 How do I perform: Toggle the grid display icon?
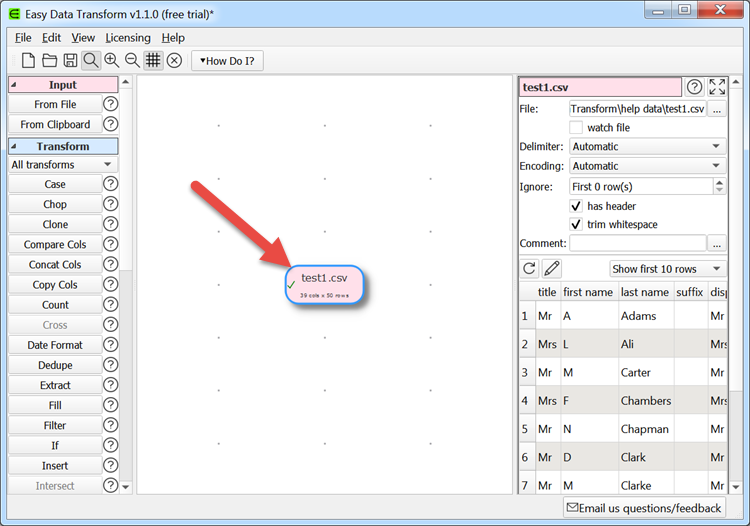pos(153,61)
